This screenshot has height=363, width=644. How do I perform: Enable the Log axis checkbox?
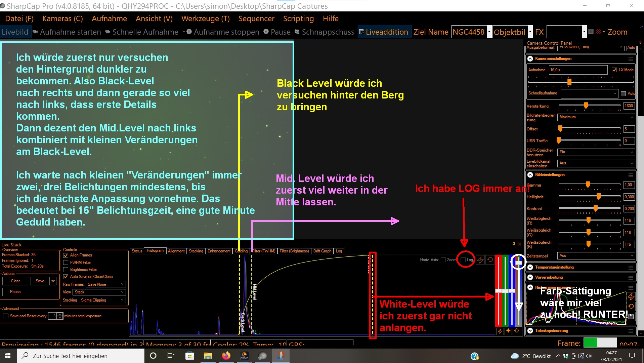point(463,260)
